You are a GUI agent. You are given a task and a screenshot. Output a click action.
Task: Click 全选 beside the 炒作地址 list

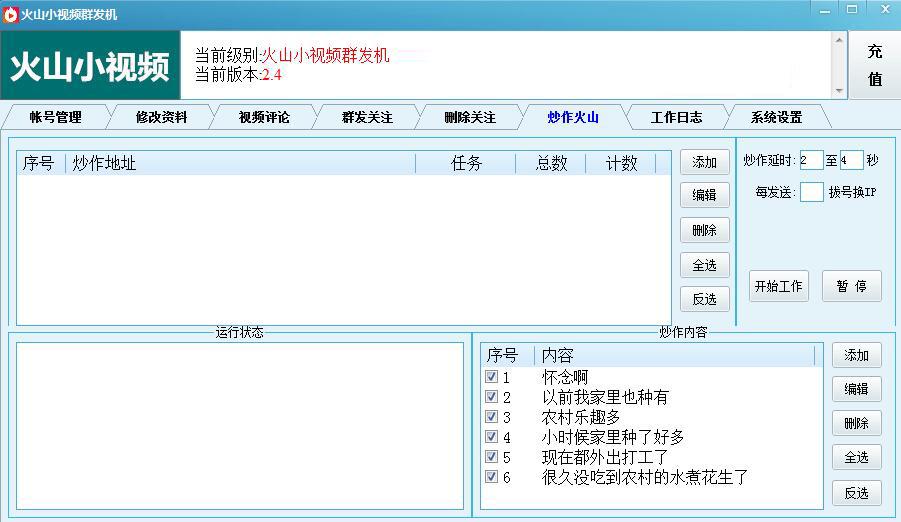(704, 265)
